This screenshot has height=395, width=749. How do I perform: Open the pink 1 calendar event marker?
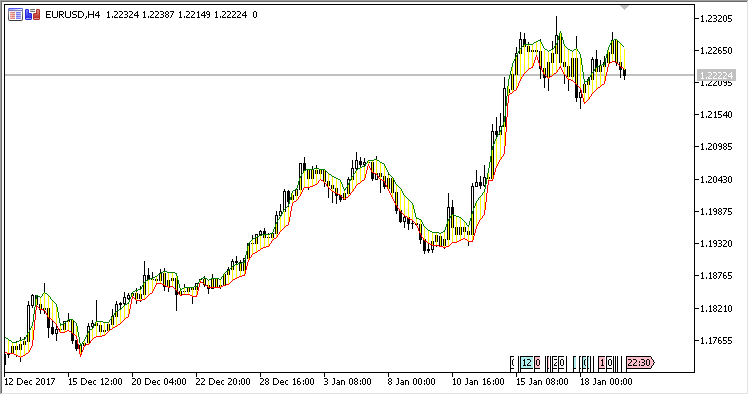click(602, 363)
